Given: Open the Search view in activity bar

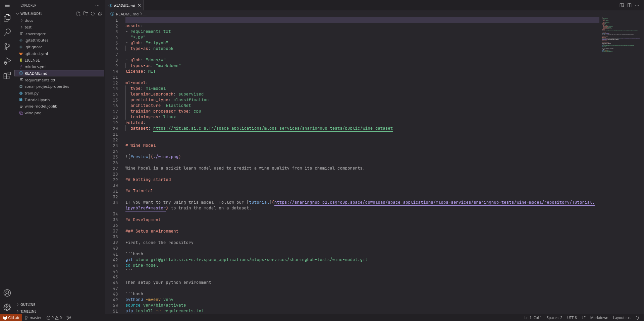Looking at the screenshot, I should pyautogui.click(x=7, y=32).
